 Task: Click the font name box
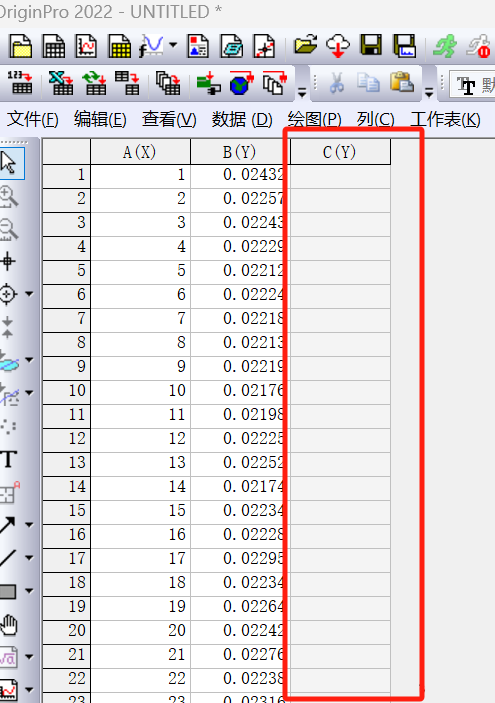pos(472,84)
